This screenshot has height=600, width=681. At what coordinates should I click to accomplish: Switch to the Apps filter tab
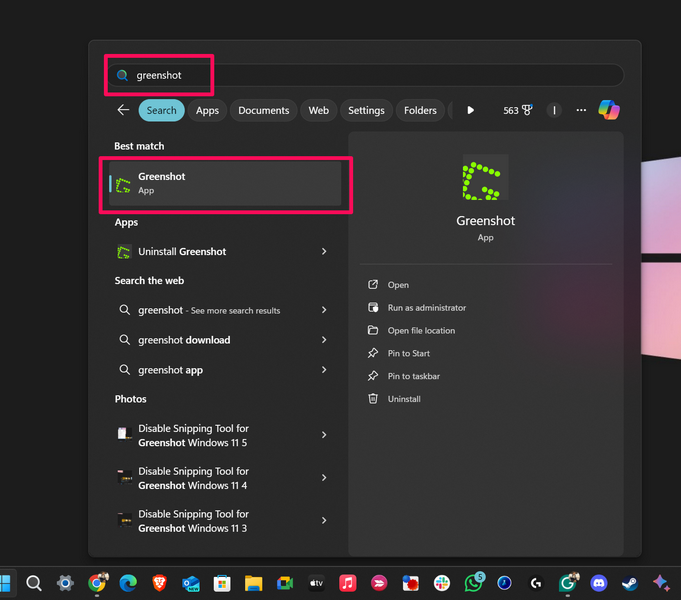207,111
